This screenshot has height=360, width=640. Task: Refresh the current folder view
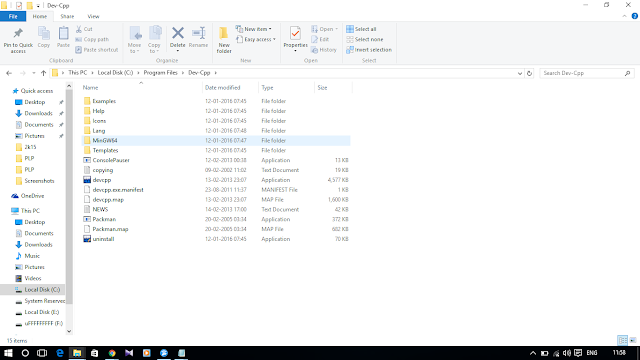click(529, 73)
